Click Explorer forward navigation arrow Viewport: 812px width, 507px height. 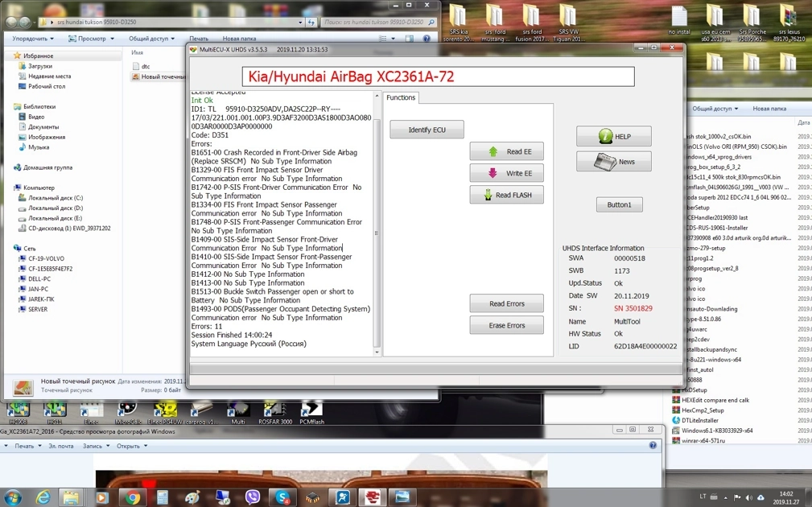(x=25, y=23)
